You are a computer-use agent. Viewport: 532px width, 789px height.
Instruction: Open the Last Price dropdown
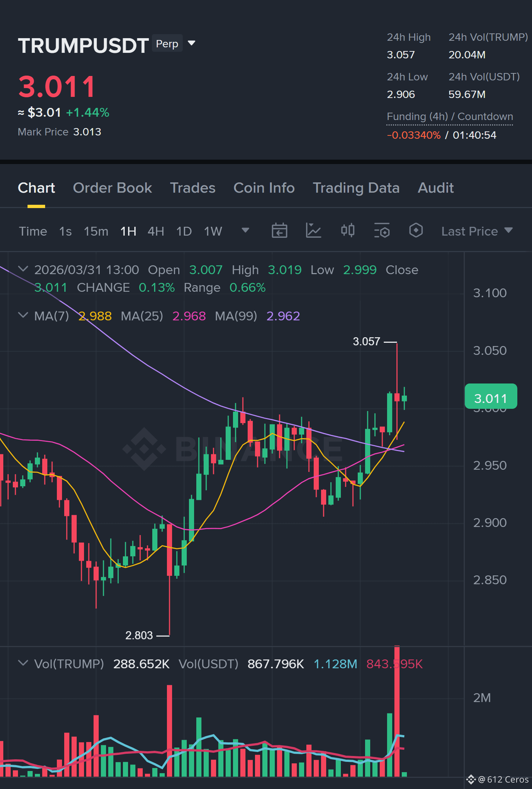pos(477,231)
